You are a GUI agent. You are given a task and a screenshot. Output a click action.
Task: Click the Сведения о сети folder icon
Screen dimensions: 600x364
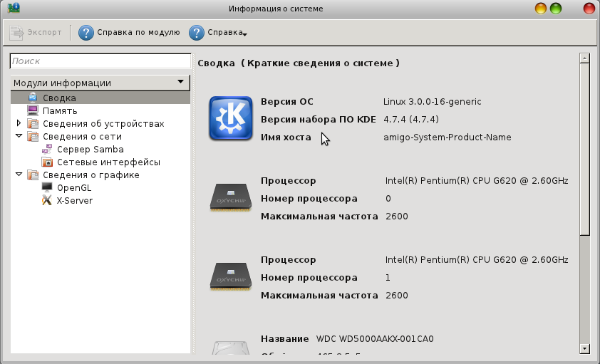33,137
